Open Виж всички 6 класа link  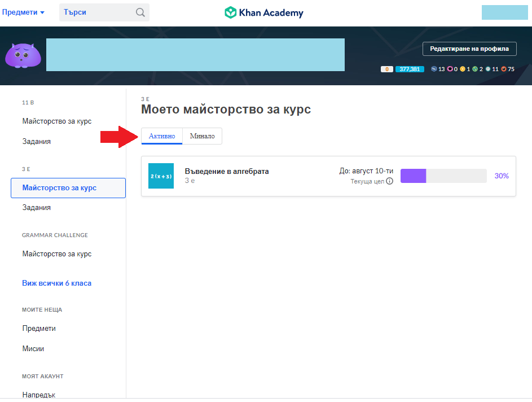pos(56,283)
